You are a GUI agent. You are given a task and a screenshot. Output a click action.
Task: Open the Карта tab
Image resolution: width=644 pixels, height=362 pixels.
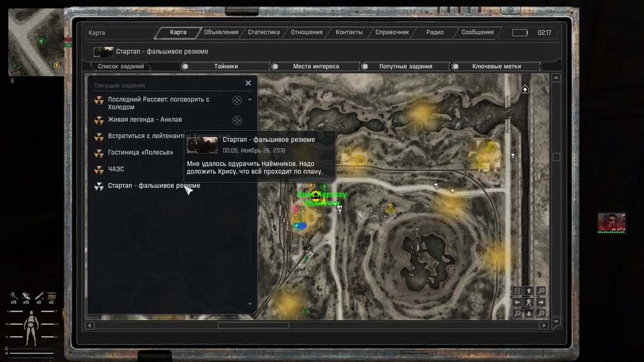click(178, 32)
